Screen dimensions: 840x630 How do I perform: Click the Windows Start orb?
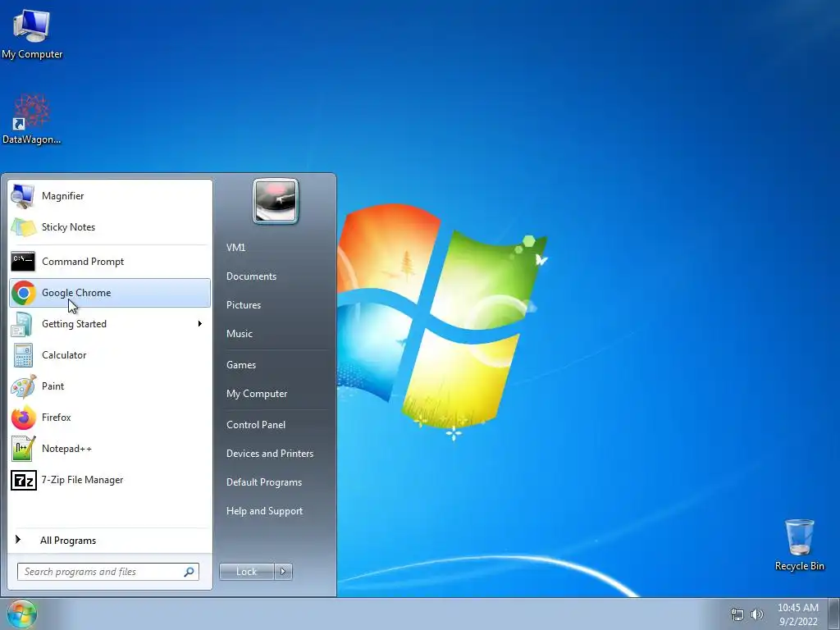[x=21, y=614]
